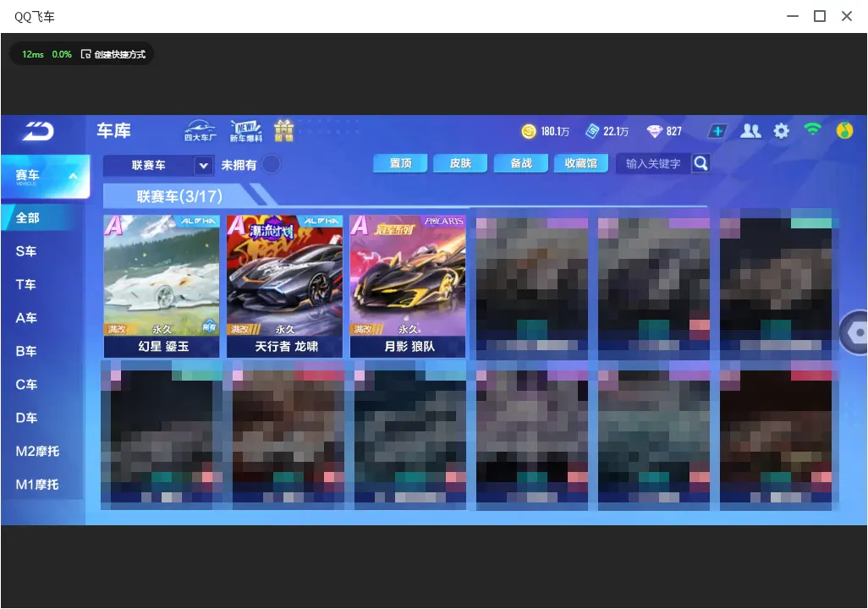Image resolution: width=868 pixels, height=609 pixels.
Task: Click the blue plus recharge icon
Action: coord(717,131)
